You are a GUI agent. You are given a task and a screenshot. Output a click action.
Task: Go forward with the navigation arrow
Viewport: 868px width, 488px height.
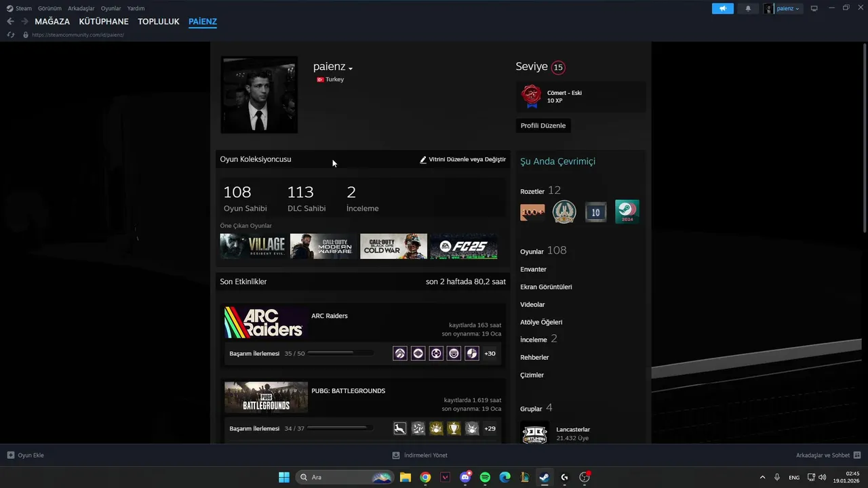pyautogui.click(x=24, y=22)
